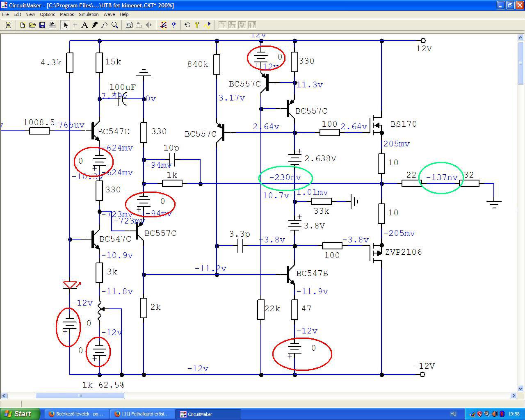
Task: Pick the delete lightning-bolt tool
Action: [95, 25]
